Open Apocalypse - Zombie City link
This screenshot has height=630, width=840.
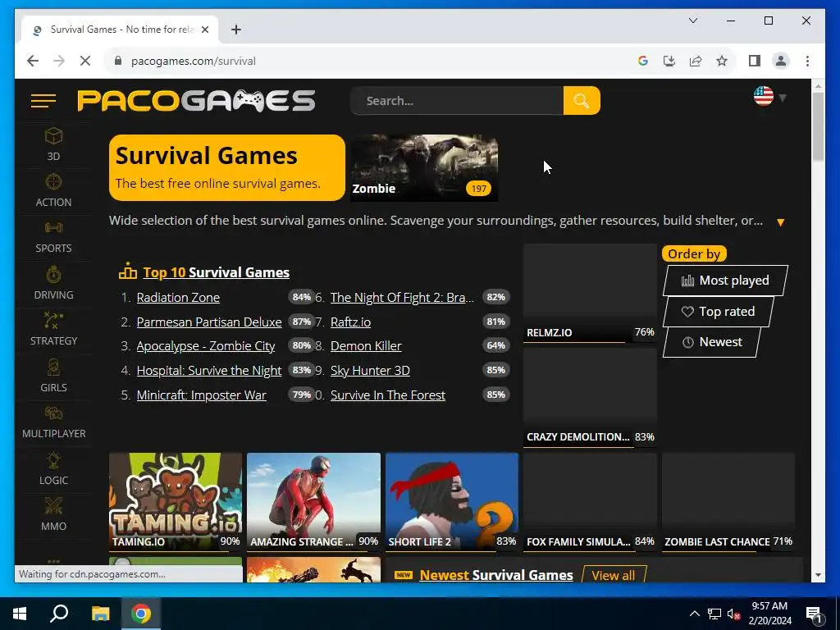206,346
